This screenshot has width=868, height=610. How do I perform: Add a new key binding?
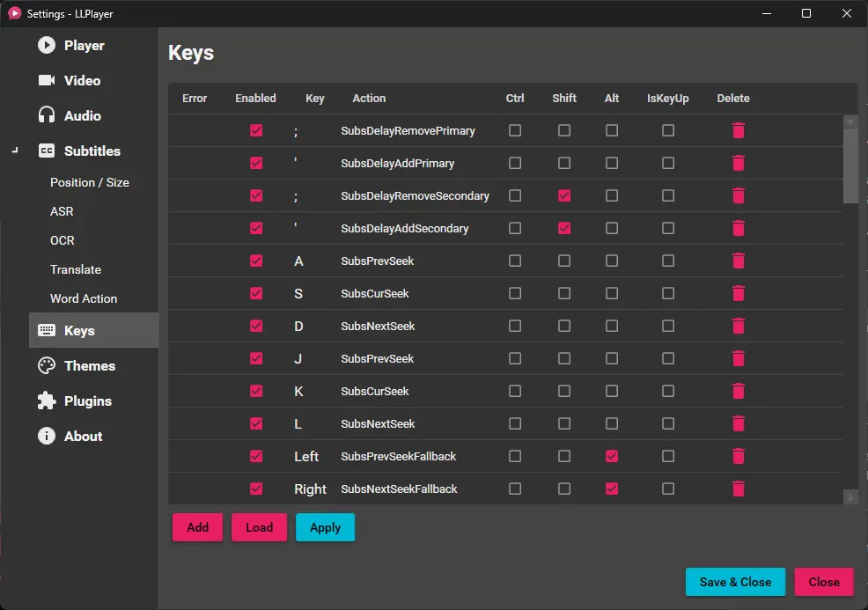197,527
